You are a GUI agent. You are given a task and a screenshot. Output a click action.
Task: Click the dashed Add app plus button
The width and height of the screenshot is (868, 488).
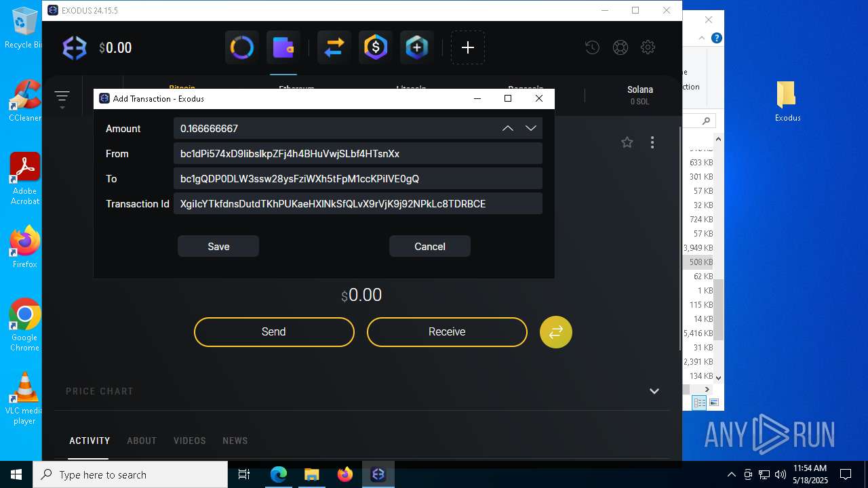[x=468, y=47]
